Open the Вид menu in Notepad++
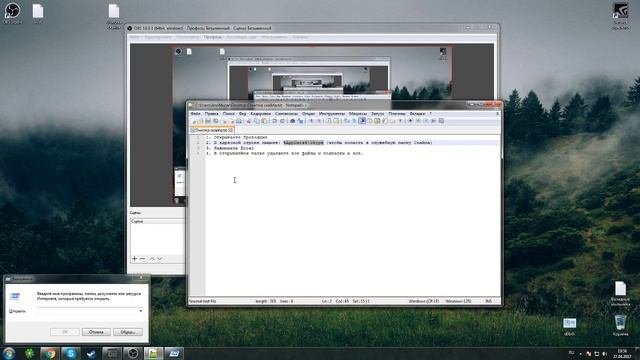Image resolution: width=640 pixels, height=360 pixels. point(242,113)
